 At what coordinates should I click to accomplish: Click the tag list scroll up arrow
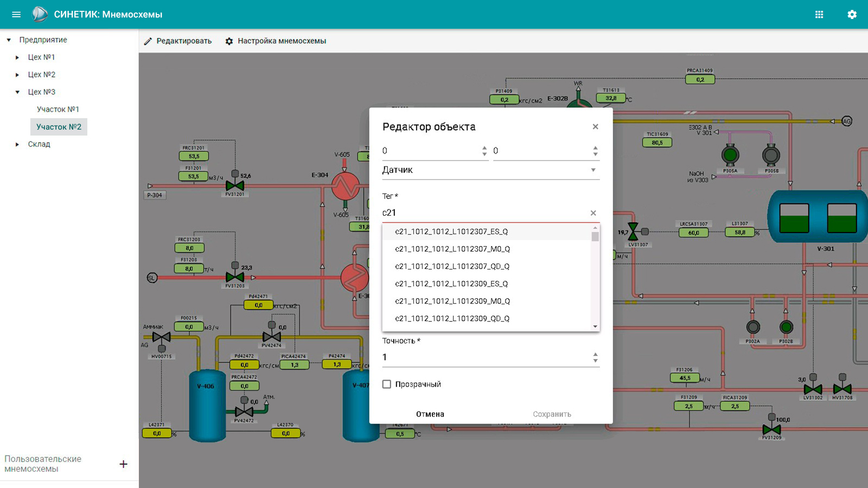tap(595, 228)
